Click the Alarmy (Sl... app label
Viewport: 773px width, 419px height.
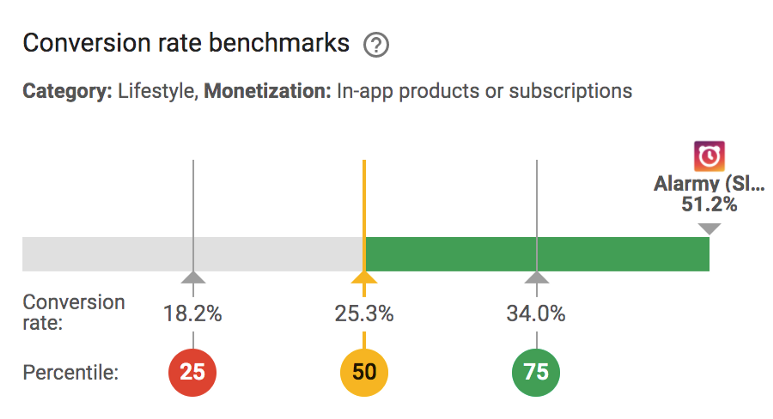709,184
